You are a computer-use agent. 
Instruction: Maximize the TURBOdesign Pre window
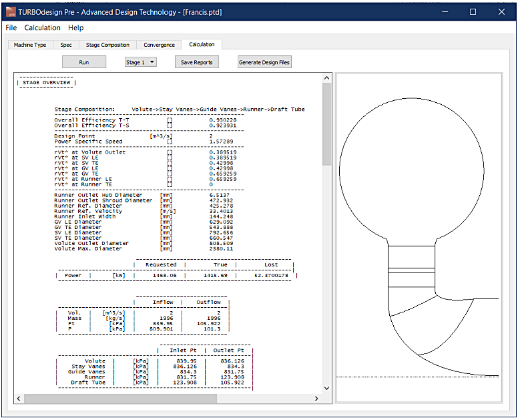tap(473, 12)
